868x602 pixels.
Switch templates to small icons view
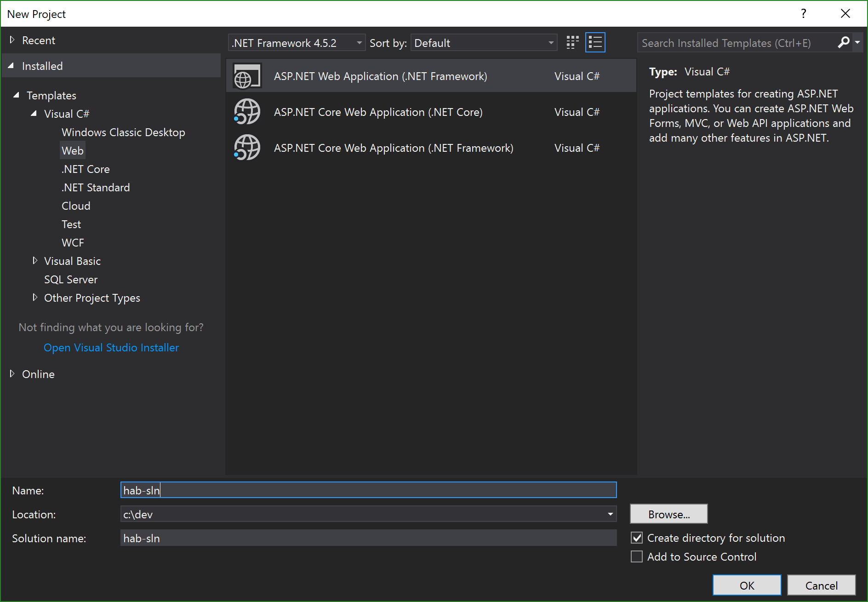[572, 42]
